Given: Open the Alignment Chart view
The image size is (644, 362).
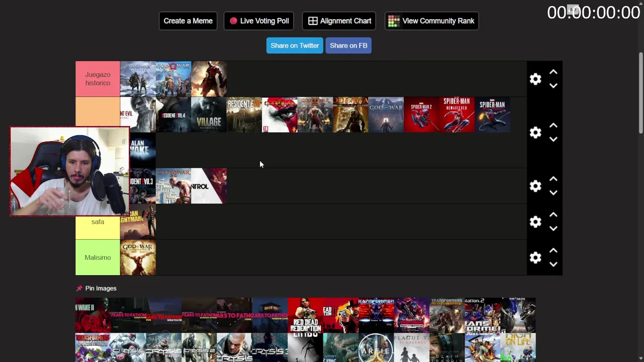Looking at the screenshot, I should [x=339, y=21].
